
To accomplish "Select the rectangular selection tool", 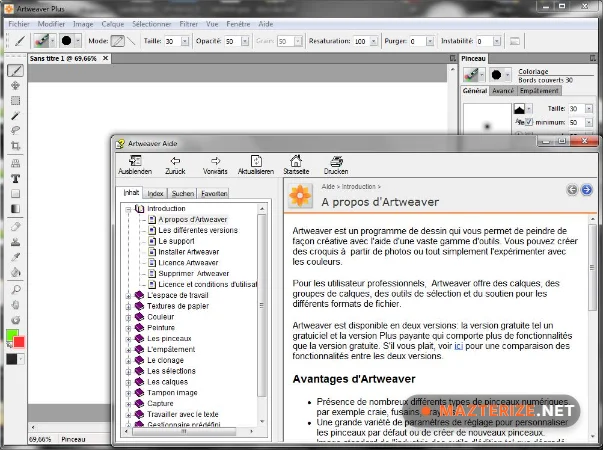I will [x=15, y=101].
